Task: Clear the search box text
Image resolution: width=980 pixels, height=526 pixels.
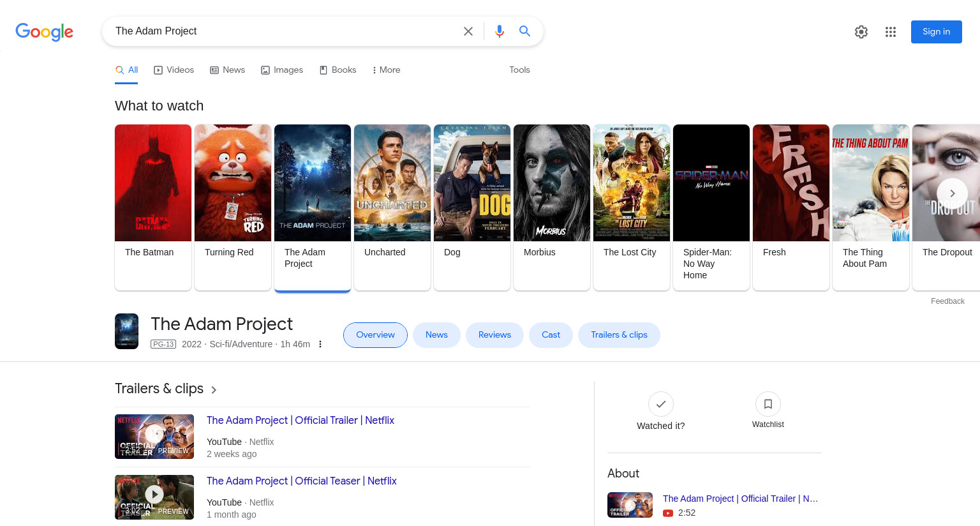Action: pyautogui.click(x=468, y=31)
